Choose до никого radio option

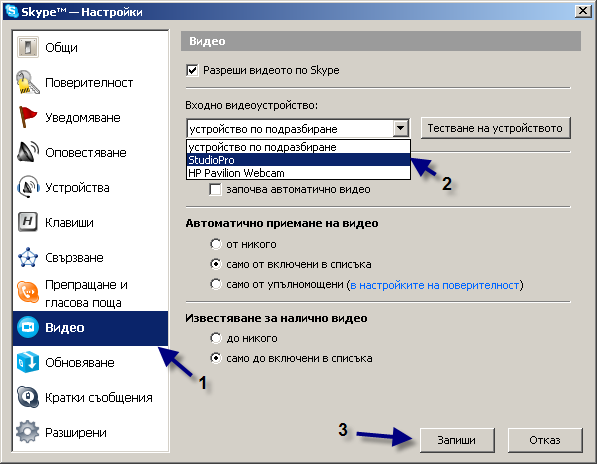(216, 338)
